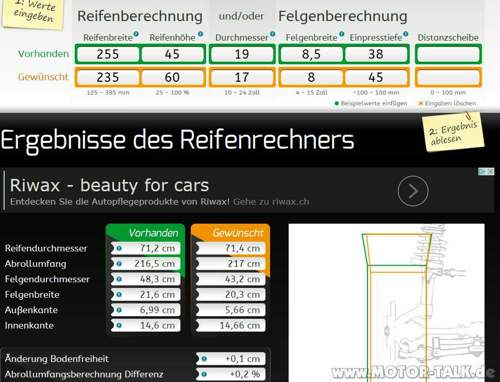The image size is (500, 382).
Task: Select the Gewünscht Reifenhöhe field showing 60
Action: coord(172,77)
